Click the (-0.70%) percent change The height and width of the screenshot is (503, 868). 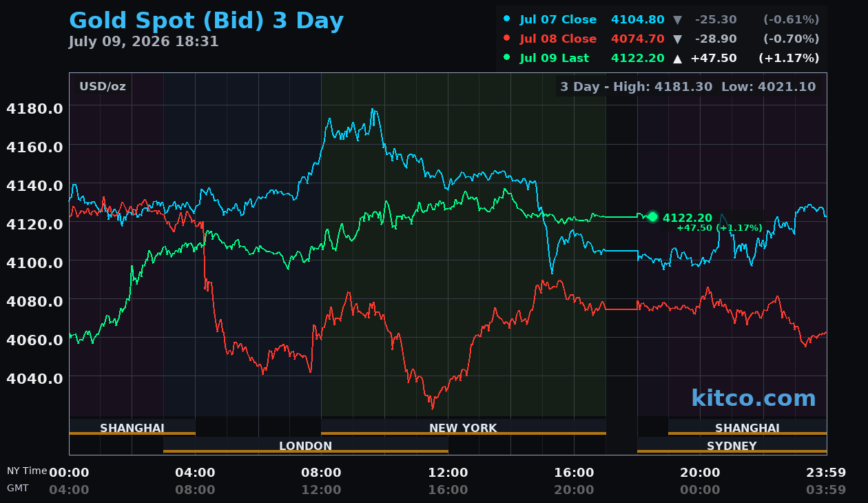tap(791, 39)
